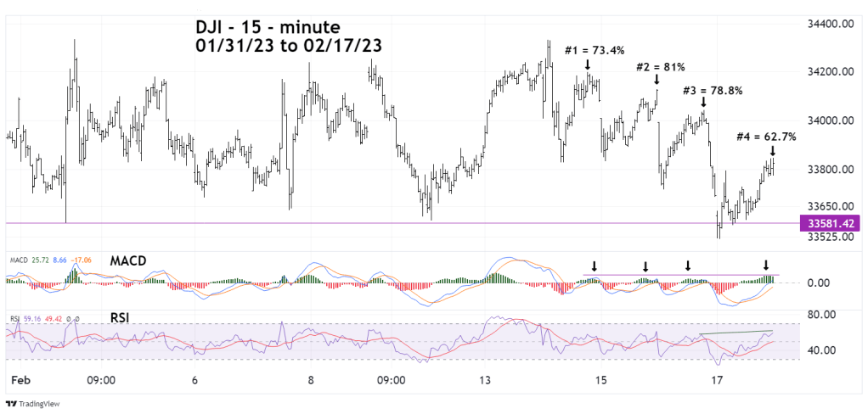Select the purple 33581.42 price label
The image size is (868, 414).
[829, 223]
